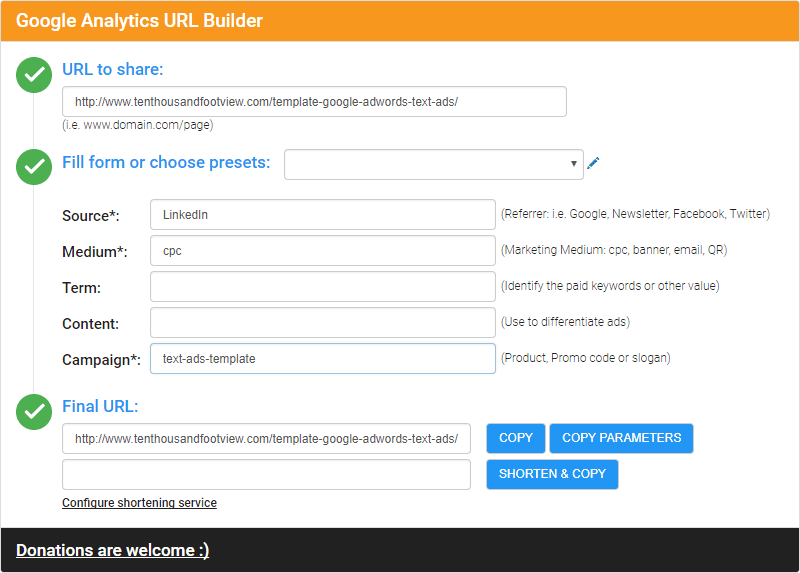Viewport: 800px width, 573px height.
Task: Click into the empty Term field
Action: 323,286
